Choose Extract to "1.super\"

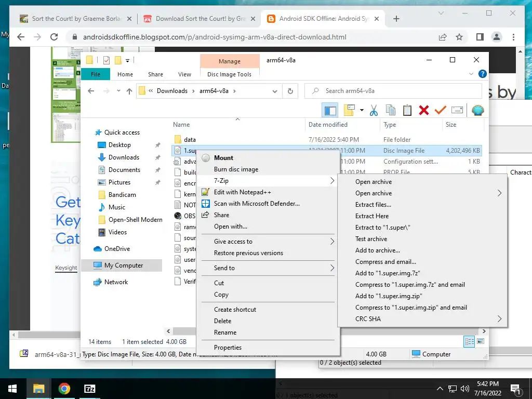[422, 228]
